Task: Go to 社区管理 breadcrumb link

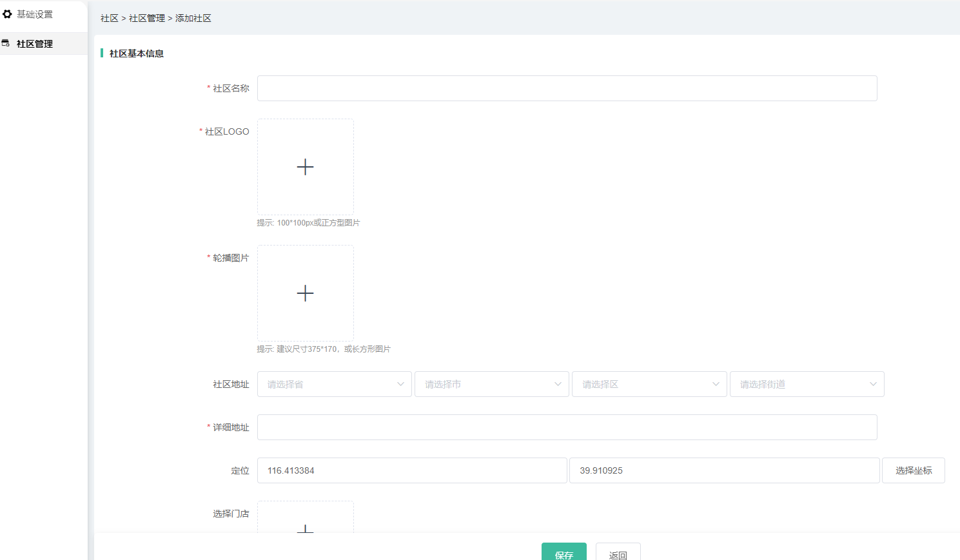Action: (x=147, y=18)
